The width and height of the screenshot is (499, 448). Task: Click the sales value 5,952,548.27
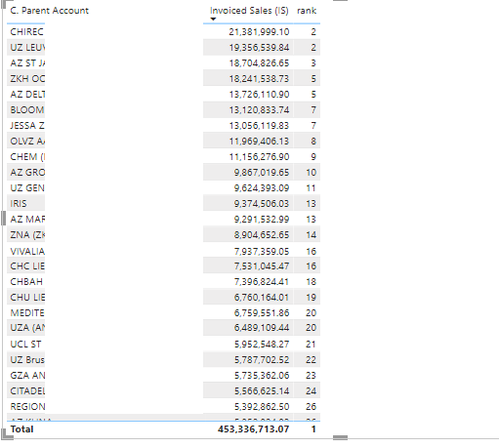pyautogui.click(x=262, y=345)
